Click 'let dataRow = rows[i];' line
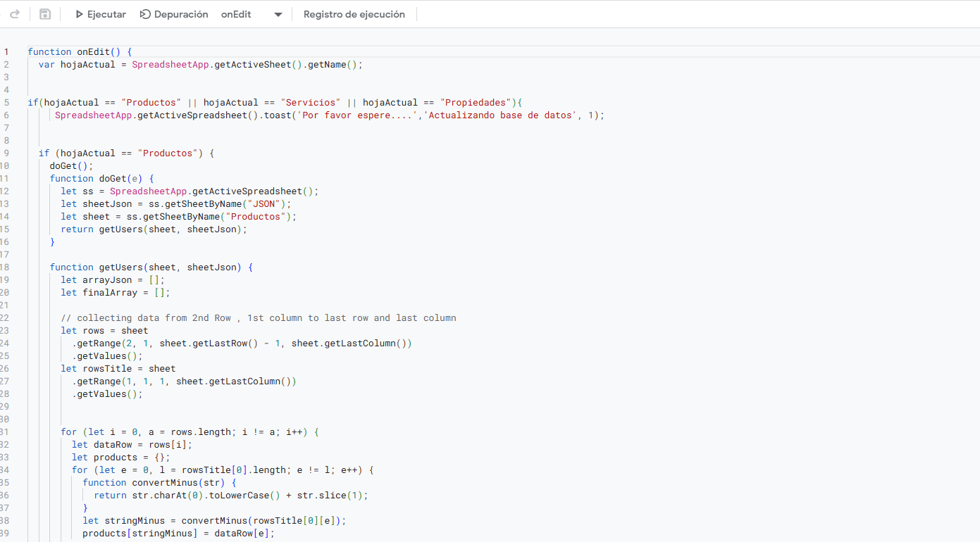Image resolution: width=980 pixels, height=542 pixels. 132,445
